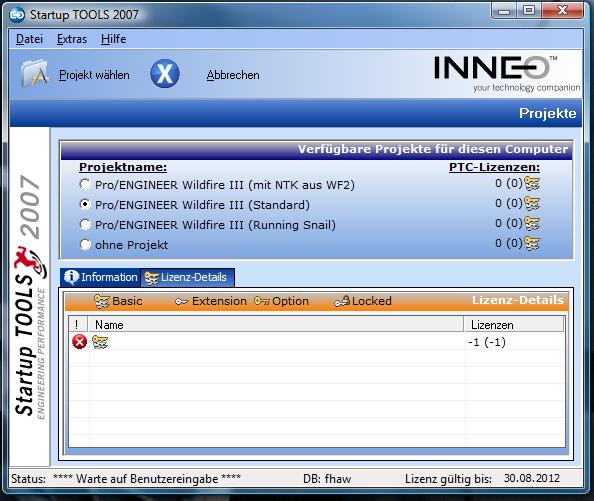Click license keys icon for NTK aus WF2 row

(532, 184)
